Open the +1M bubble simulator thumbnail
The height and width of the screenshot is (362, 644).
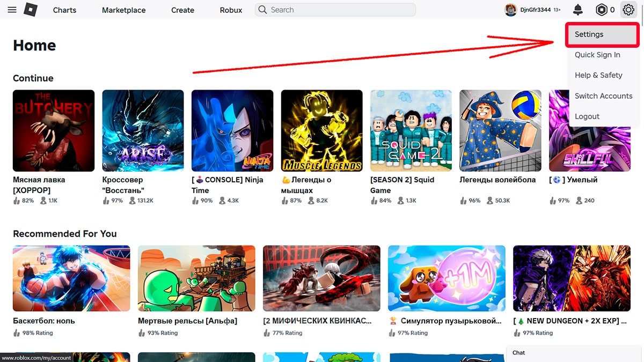coord(447,278)
